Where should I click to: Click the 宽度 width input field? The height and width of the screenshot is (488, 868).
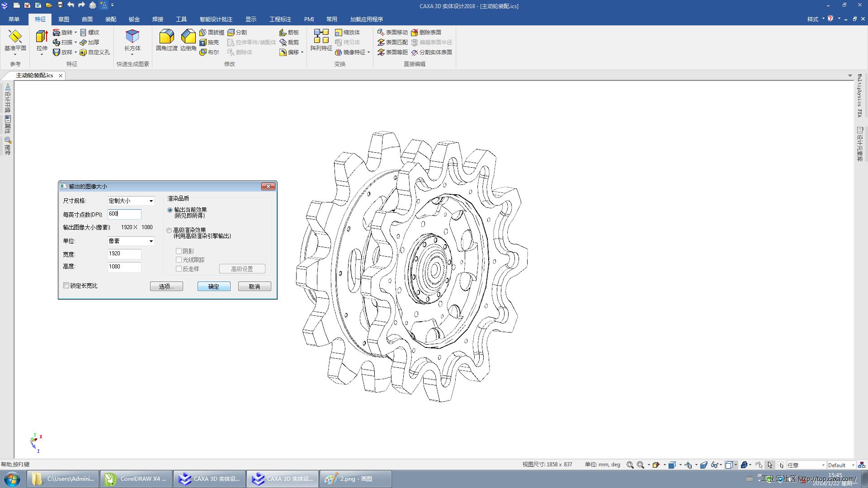click(124, 254)
